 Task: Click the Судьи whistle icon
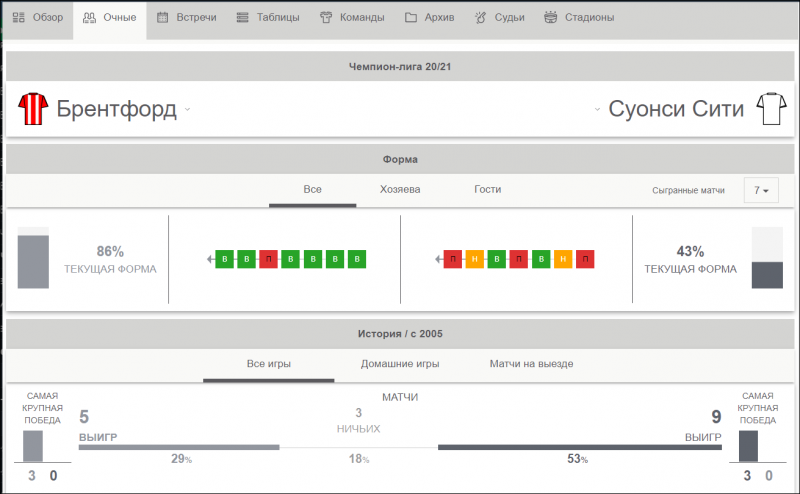tap(481, 18)
